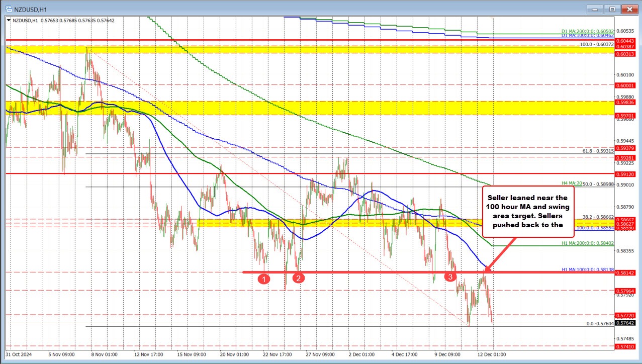Viewport: 642px width, 364px height.
Task: Click the 0.60443 red price label
Action: coord(625,40)
